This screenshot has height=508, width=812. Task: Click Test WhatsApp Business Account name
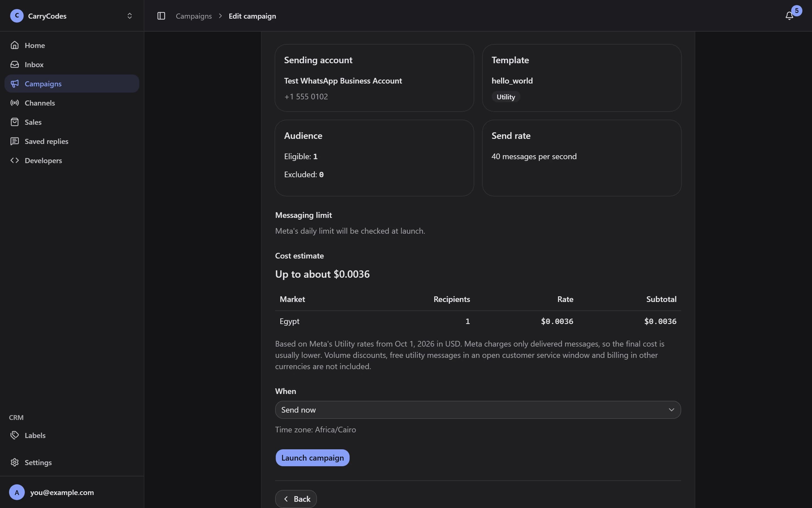[x=343, y=81]
